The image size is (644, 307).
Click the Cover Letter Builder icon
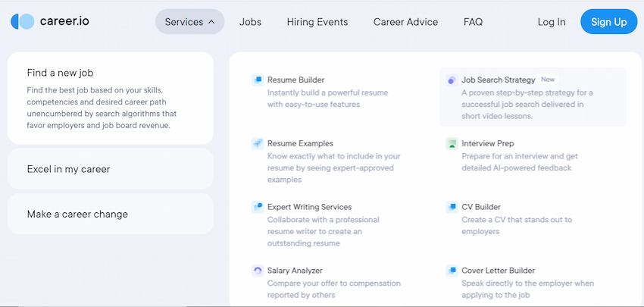tap(452, 271)
